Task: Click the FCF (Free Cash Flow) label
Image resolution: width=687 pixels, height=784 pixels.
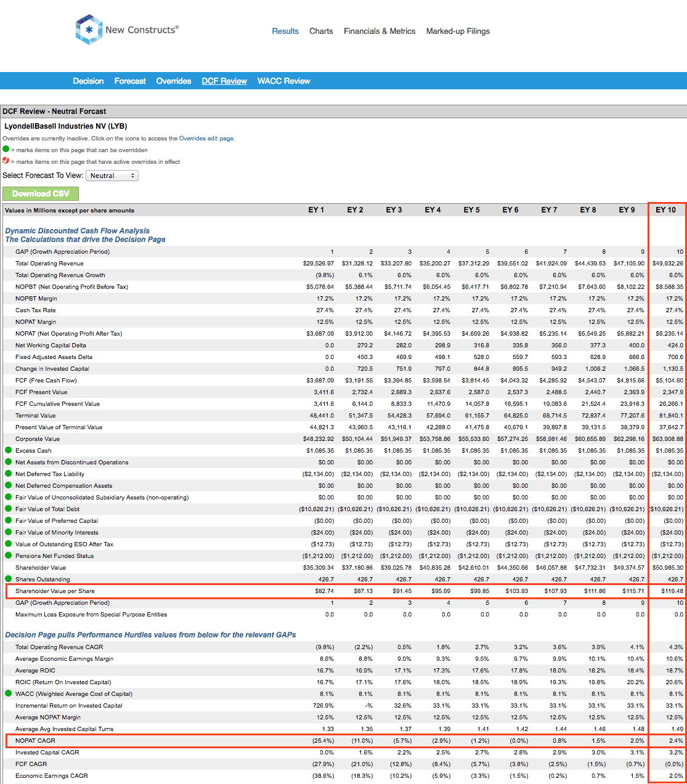Action: [46, 380]
